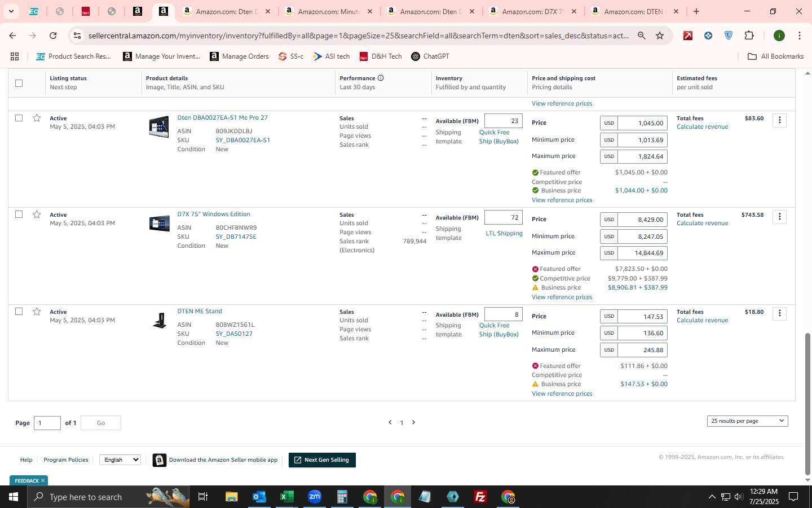Open the Adobe Acrobat extension icon
The height and width of the screenshot is (508, 812).
[688, 36]
